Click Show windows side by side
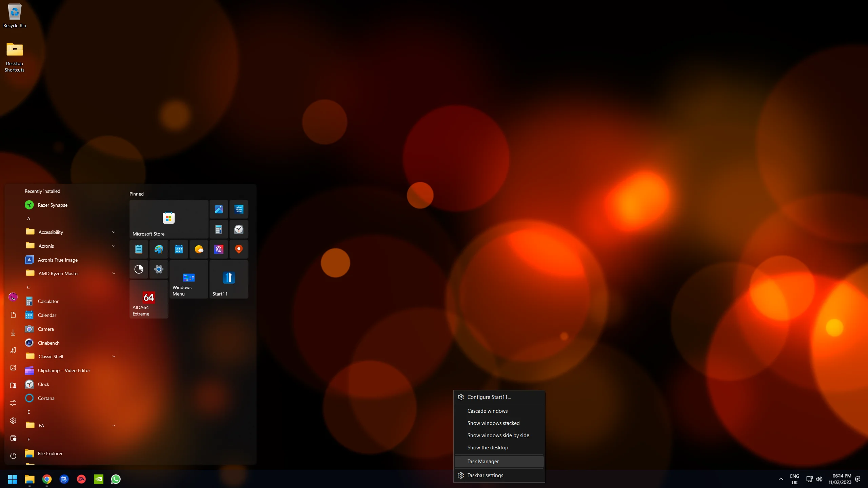 coord(499,435)
